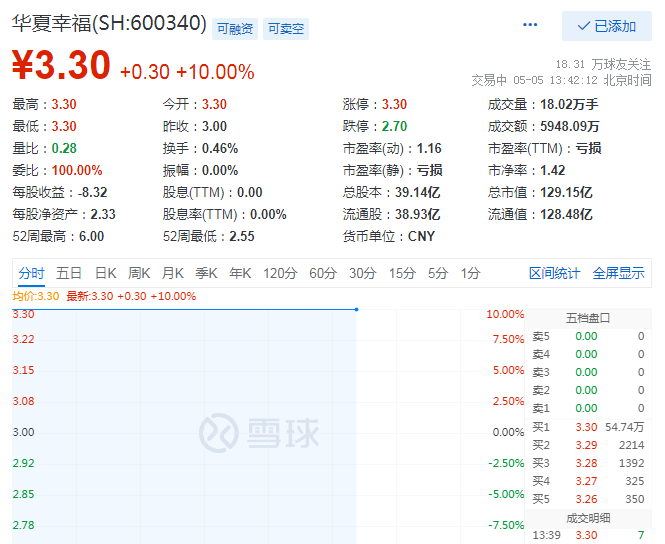Click the 换手 value 0.46%
Screen dimensions: 665x544
tap(220, 148)
